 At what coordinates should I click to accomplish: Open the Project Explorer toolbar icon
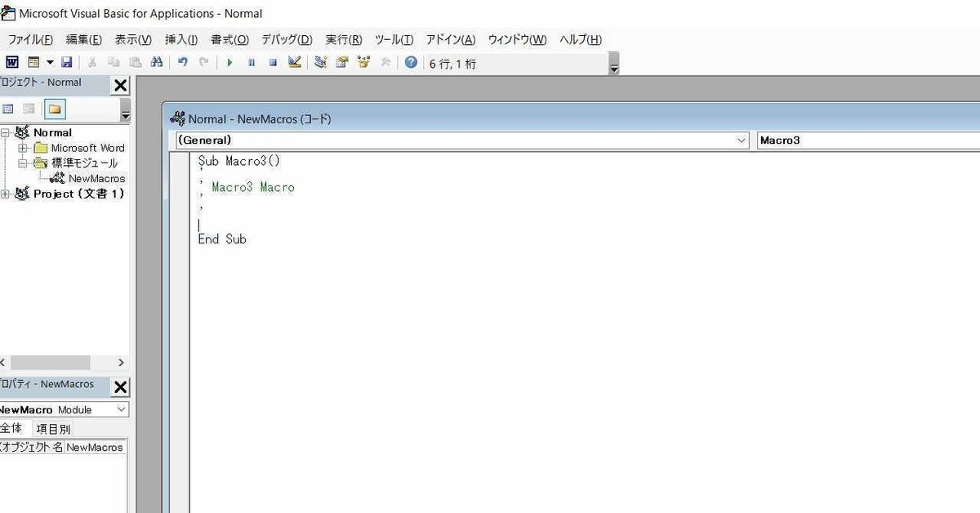[321, 62]
